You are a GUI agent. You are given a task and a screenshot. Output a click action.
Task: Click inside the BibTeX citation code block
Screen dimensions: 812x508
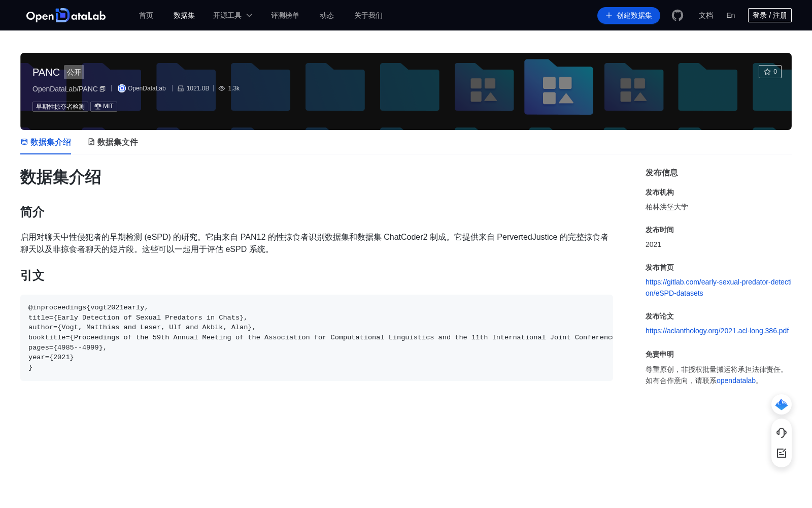[x=317, y=338]
